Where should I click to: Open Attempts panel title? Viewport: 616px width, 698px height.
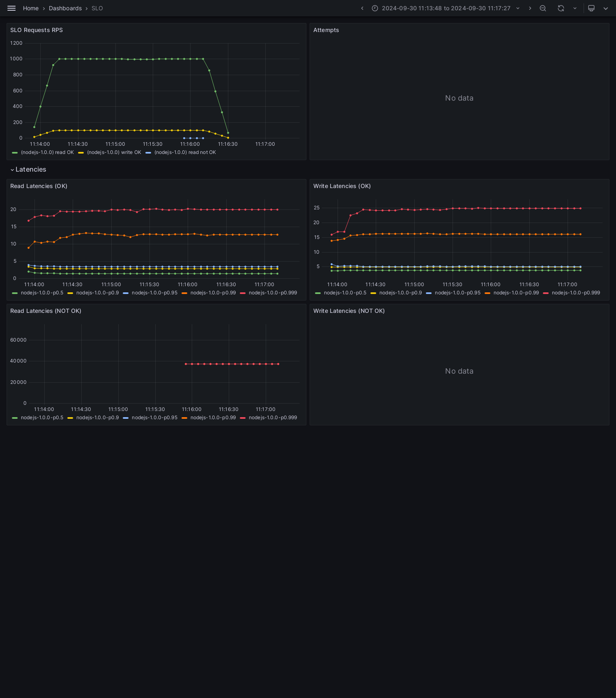[x=326, y=30]
